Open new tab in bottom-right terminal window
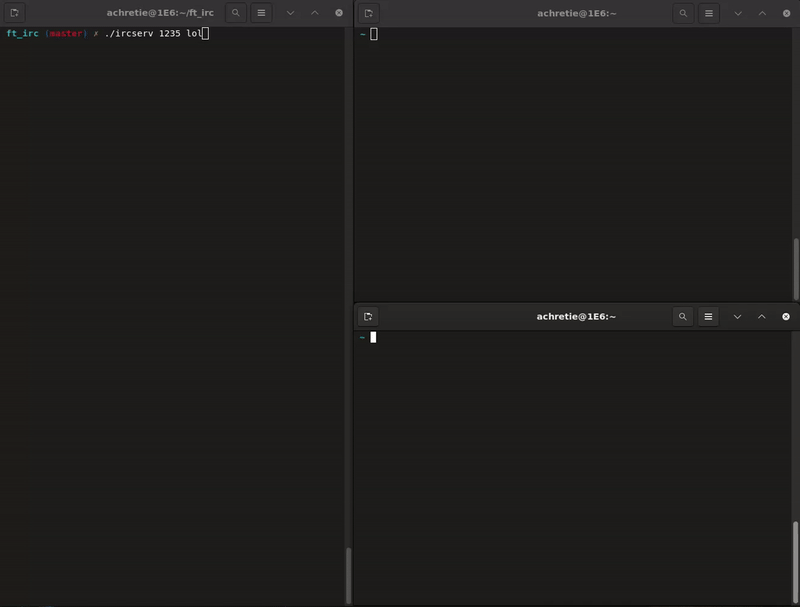This screenshot has width=800, height=607. (x=368, y=317)
